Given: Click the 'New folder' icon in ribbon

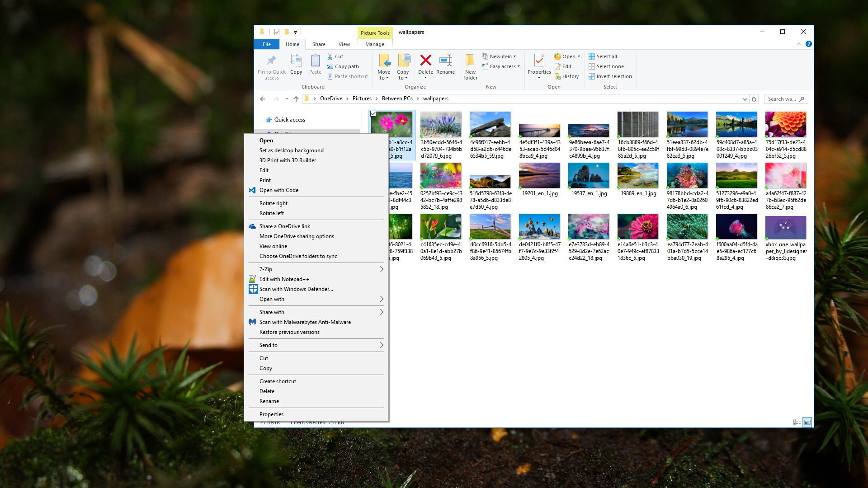Looking at the screenshot, I should pyautogui.click(x=470, y=66).
